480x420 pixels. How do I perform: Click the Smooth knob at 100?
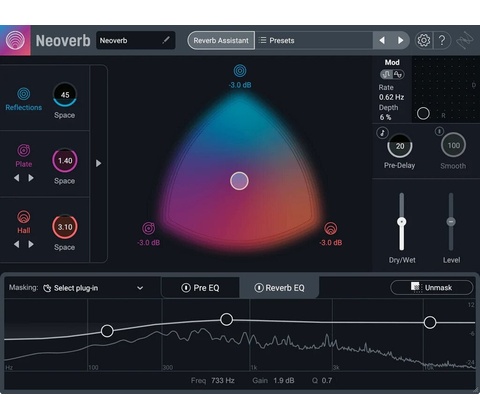point(453,145)
